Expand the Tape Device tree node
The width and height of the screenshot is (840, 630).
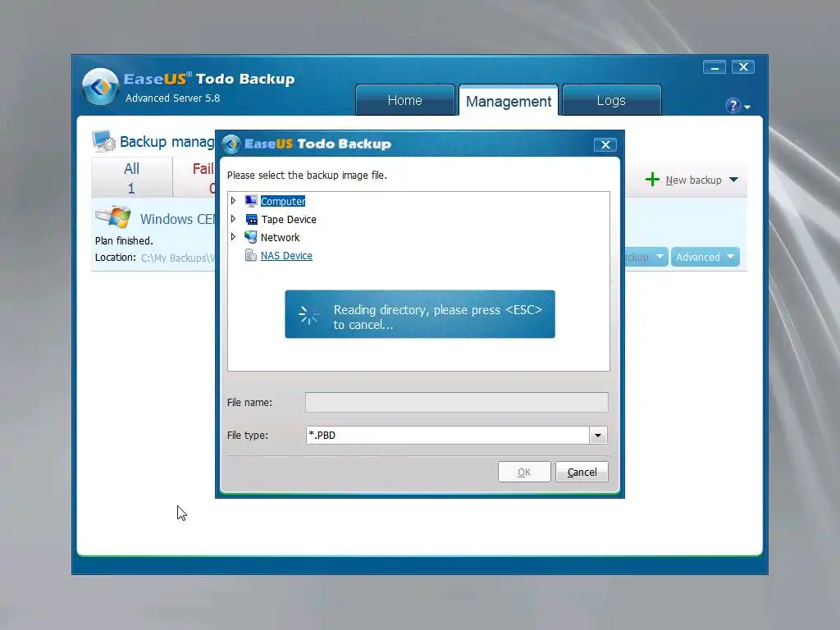[233, 219]
